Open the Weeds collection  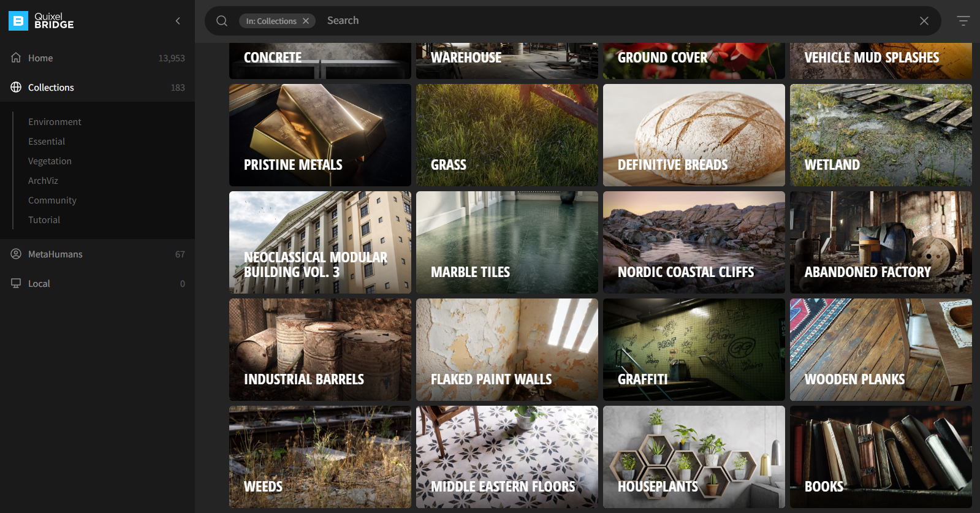coord(320,457)
